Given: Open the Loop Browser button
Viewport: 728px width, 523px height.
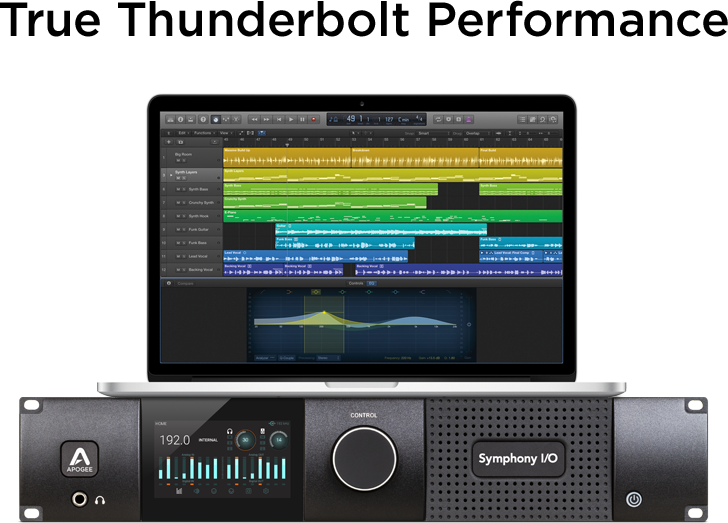Looking at the screenshot, I should (542, 119).
